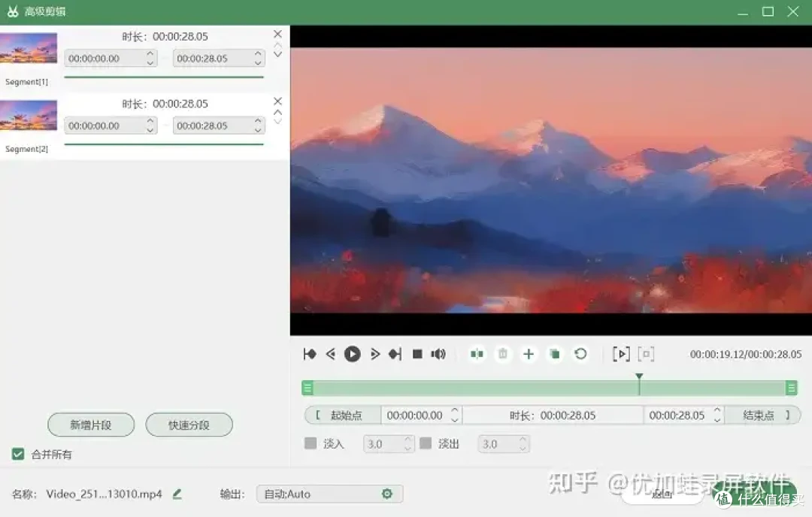Enable the 淡出 fade-out checkbox

tap(426, 443)
